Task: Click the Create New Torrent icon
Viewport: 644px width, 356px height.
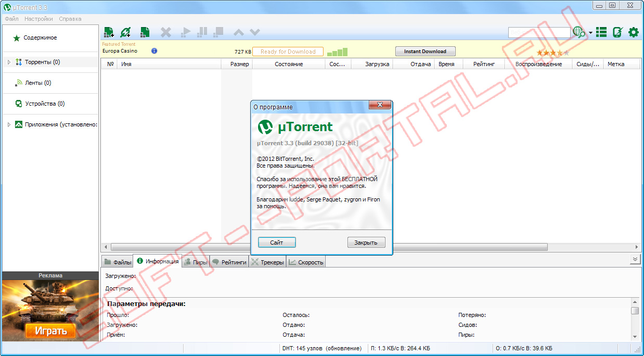Action: [145, 32]
